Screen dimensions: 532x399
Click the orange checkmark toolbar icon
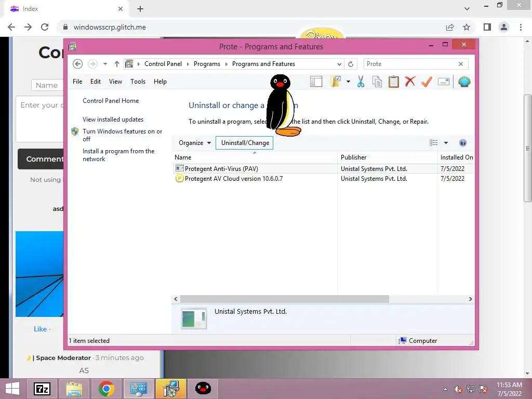(x=427, y=82)
